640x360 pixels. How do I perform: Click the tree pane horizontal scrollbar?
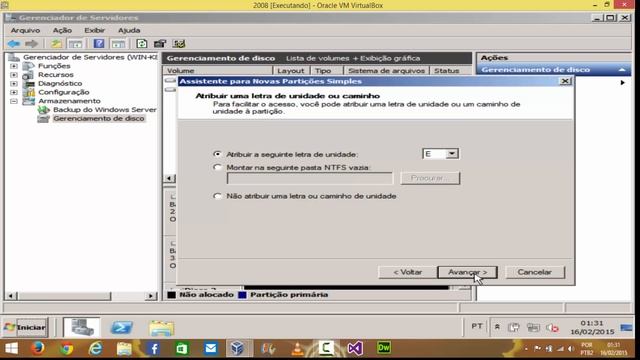pyautogui.click(x=82, y=296)
